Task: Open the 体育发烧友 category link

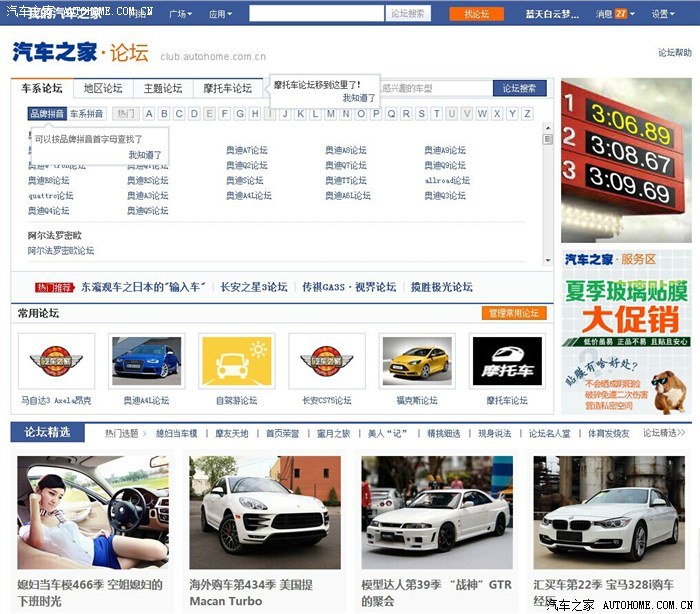Action: 609,433
